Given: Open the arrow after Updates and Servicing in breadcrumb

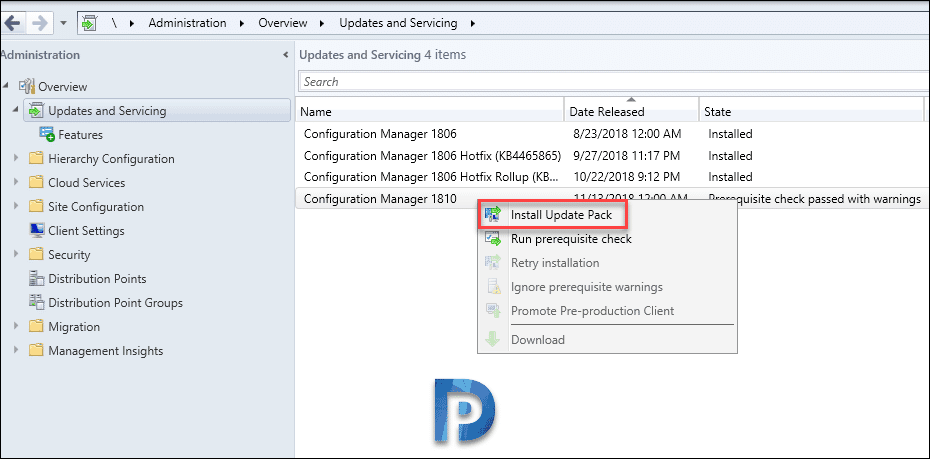Looking at the screenshot, I should click(473, 24).
